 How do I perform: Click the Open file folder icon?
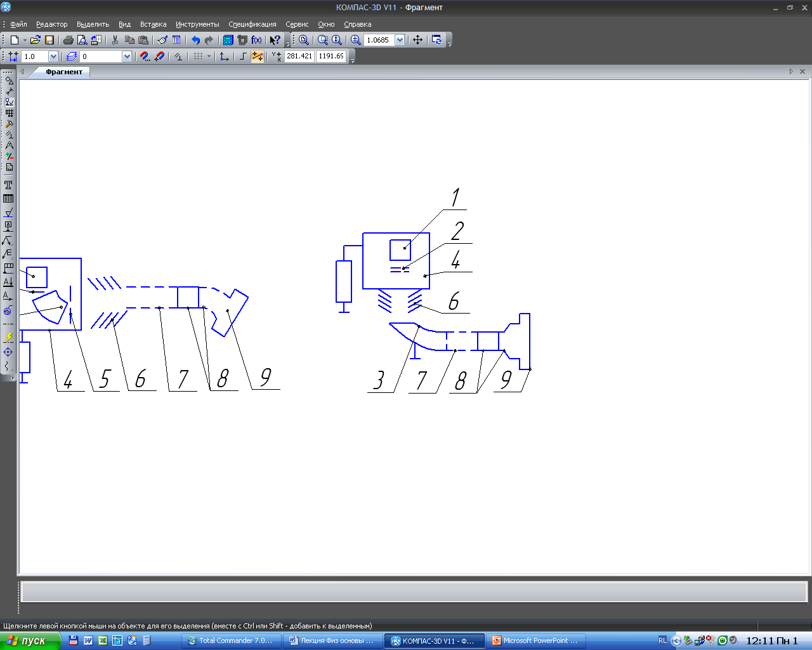pyautogui.click(x=36, y=40)
